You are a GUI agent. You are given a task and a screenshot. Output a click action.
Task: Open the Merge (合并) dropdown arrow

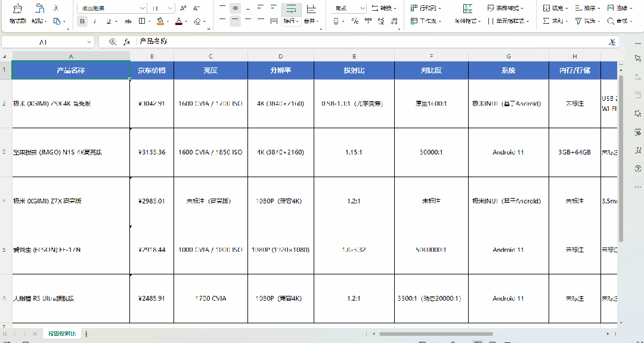318,21
